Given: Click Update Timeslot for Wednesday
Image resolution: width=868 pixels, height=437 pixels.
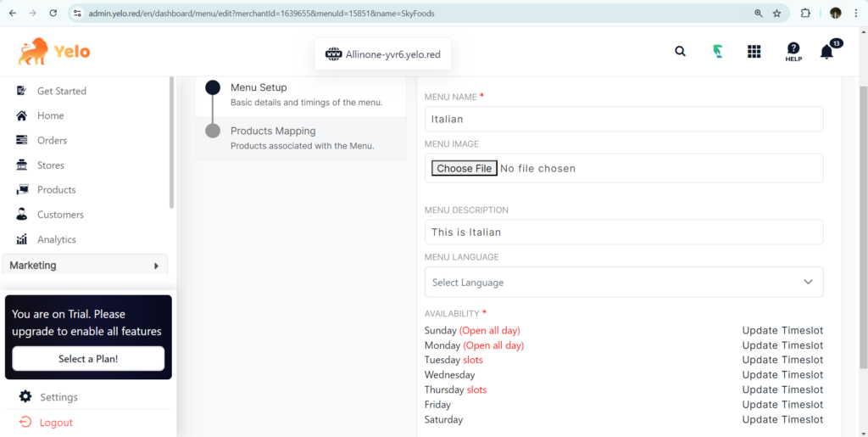Looking at the screenshot, I should point(782,375).
